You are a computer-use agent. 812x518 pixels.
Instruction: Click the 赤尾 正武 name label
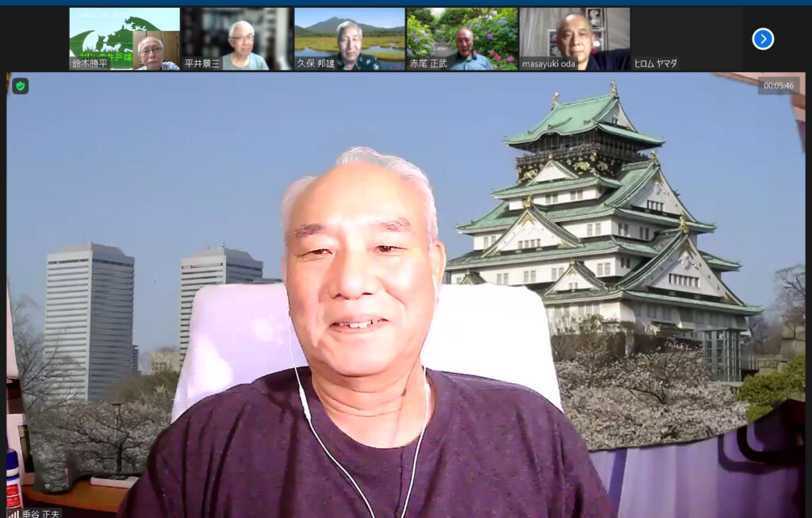coord(428,63)
